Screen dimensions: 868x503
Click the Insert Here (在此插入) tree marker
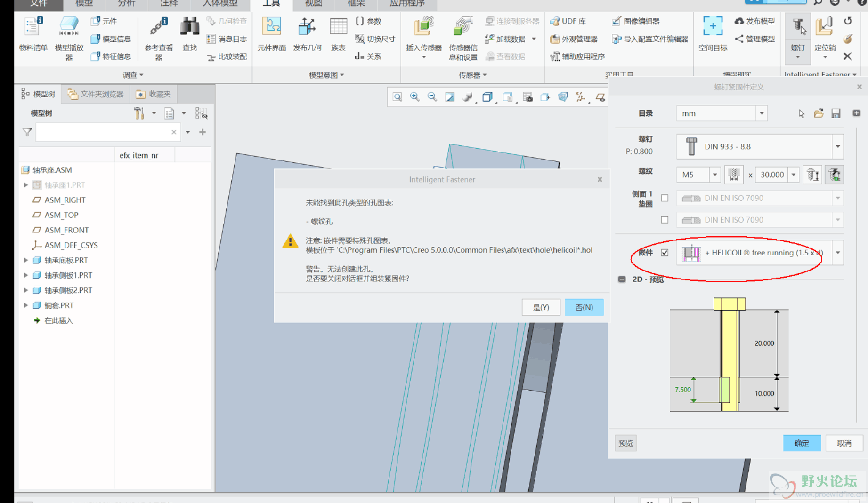(x=53, y=320)
